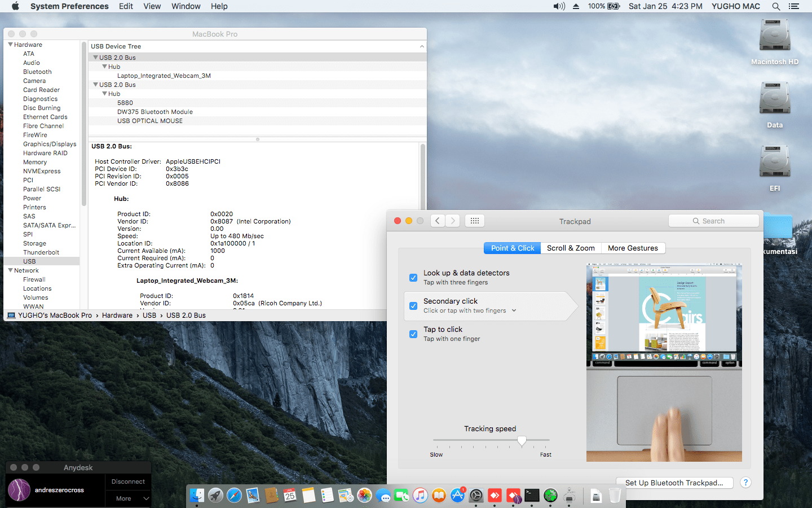Image resolution: width=812 pixels, height=508 pixels.
Task: Open Reminders from the Dock
Action: 327,496
